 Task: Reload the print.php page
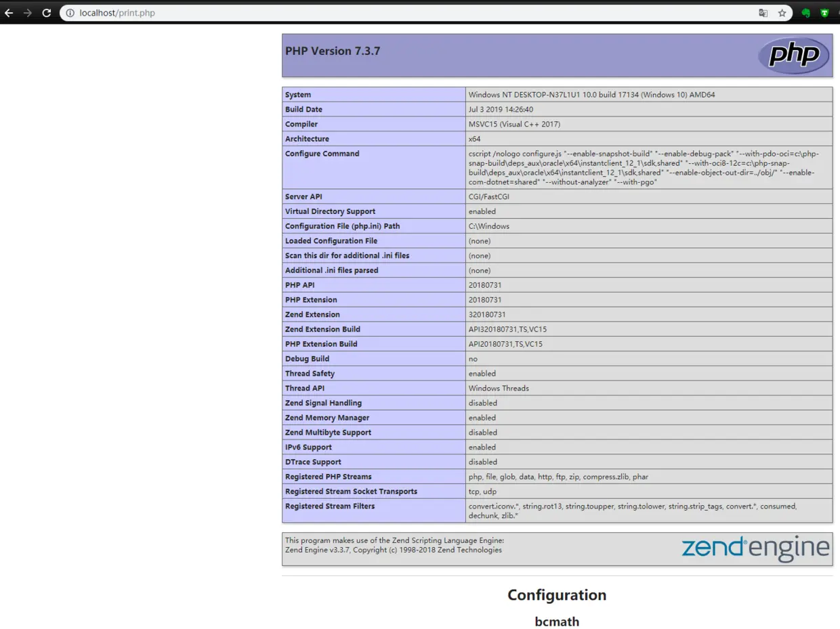pos(47,13)
